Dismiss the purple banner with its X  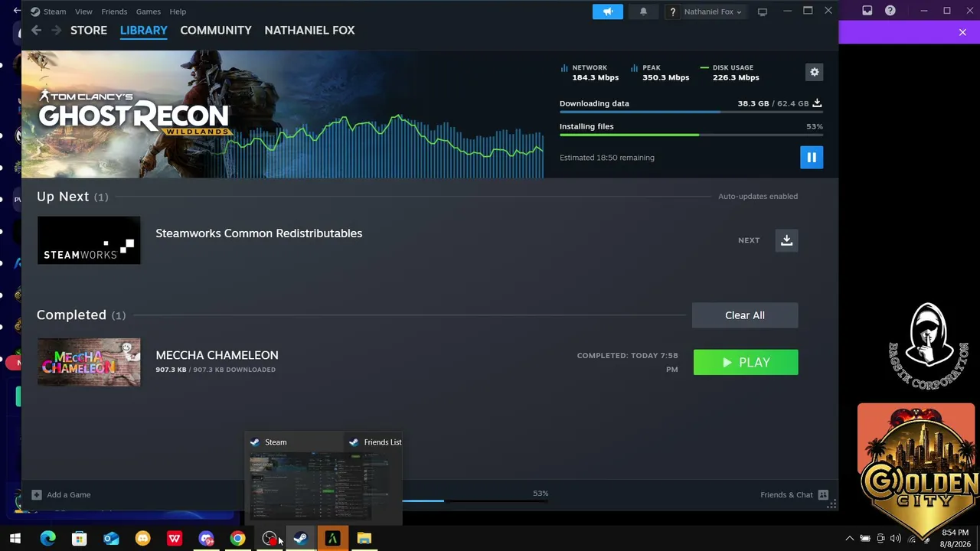pyautogui.click(x=962, y=32)
